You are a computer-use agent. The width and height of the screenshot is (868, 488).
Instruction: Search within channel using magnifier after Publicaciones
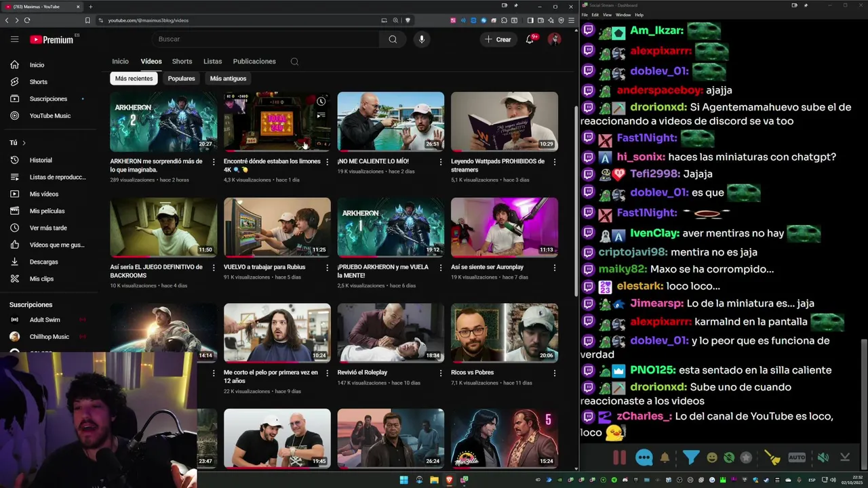pyautogui.click(x=294, y=62)
